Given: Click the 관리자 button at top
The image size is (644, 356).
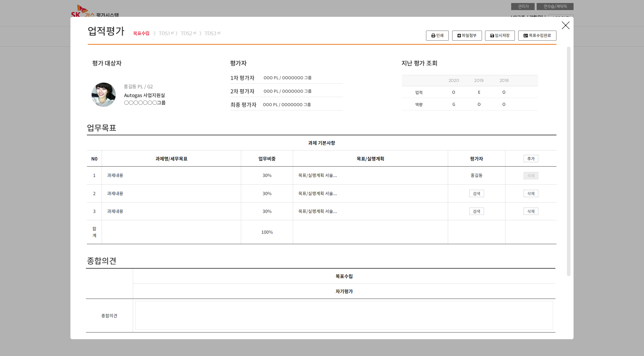Looking at the screenshot, I should pyautogui.click(x=523, y=6).
